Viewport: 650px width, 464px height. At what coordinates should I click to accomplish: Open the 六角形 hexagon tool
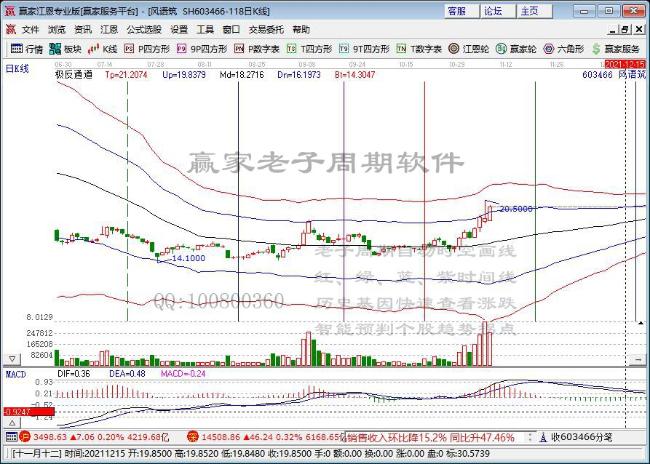[x=564, y=49]
